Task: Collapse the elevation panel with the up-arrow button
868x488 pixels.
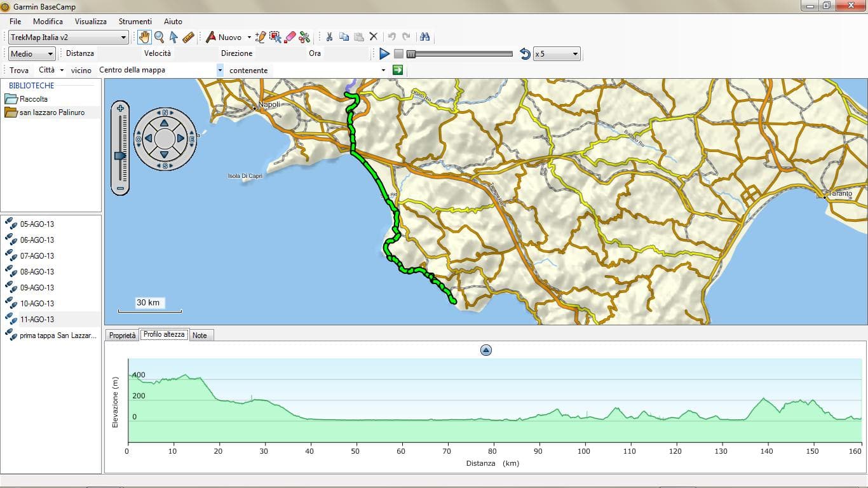Action: click(486, 350)
